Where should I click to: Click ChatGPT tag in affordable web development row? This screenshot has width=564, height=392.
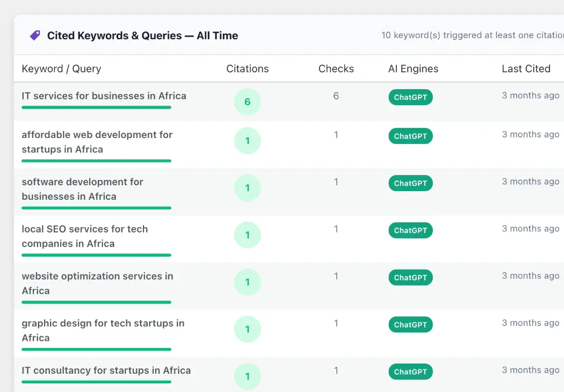[410, 136]
